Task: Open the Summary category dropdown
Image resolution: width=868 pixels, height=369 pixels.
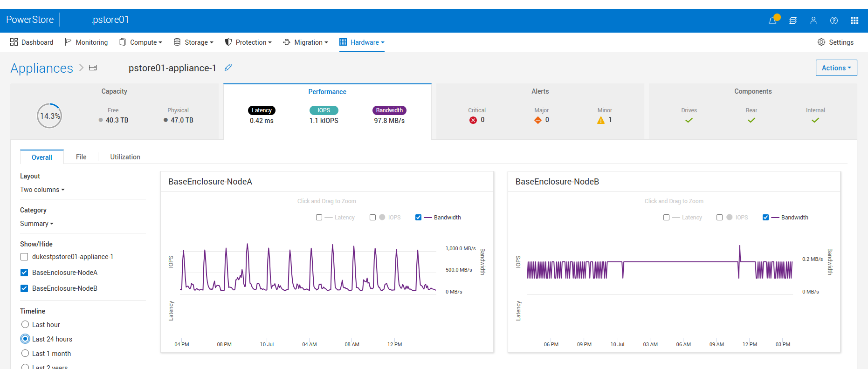Action: pos(37,224)
